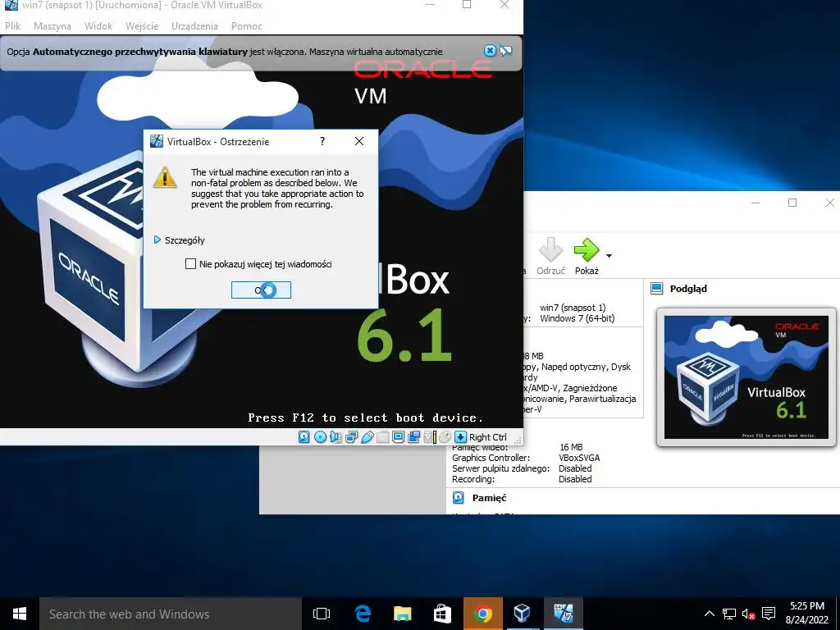Click the network tray icon
Image resolution: width=840 pixels, height=630 pixels.
tap(729, 614)
